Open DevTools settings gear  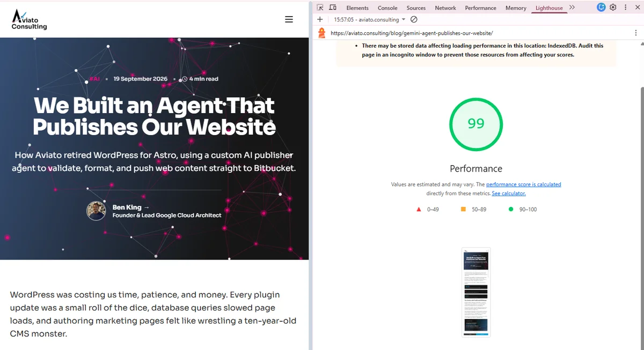click(613, 8)
